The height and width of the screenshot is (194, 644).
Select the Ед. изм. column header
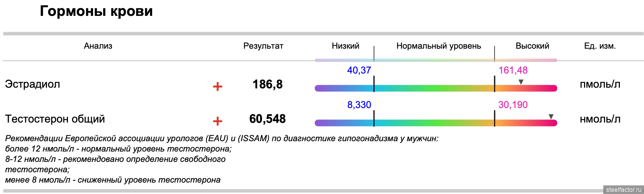point(600,46)
